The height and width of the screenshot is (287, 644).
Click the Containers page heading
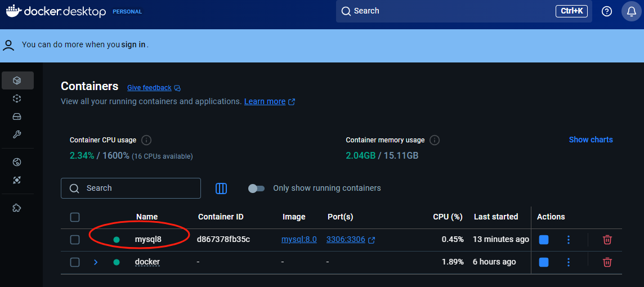(x=90, y=86)
